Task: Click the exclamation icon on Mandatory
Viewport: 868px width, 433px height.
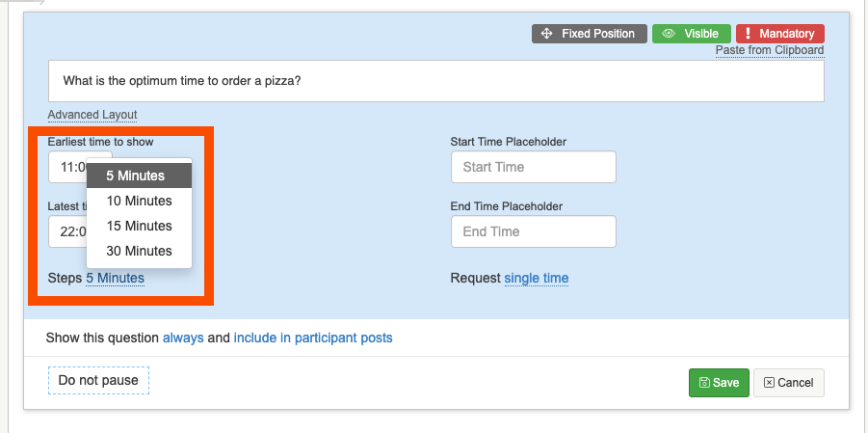Action: [749, 34]
